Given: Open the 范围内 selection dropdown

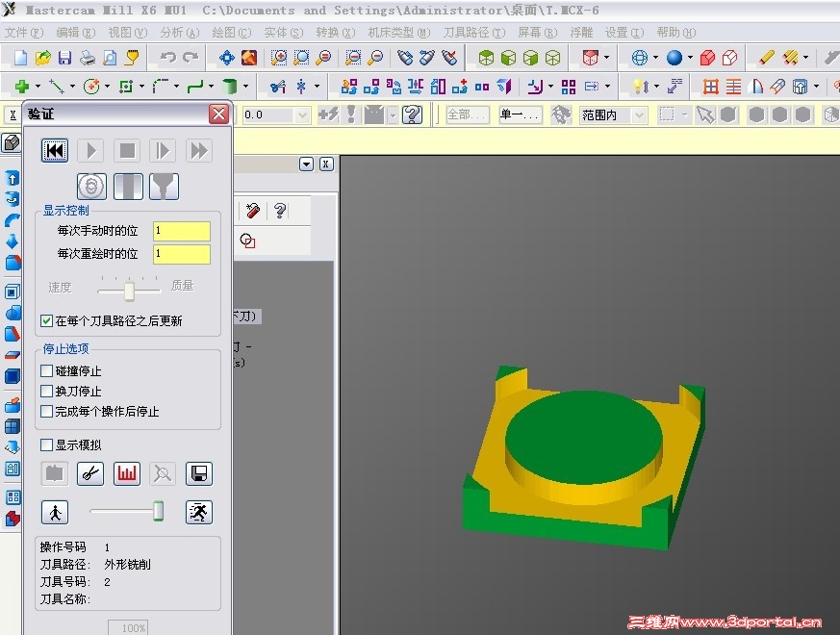Looking at the screenshot, I should click(x=639, y=115).
